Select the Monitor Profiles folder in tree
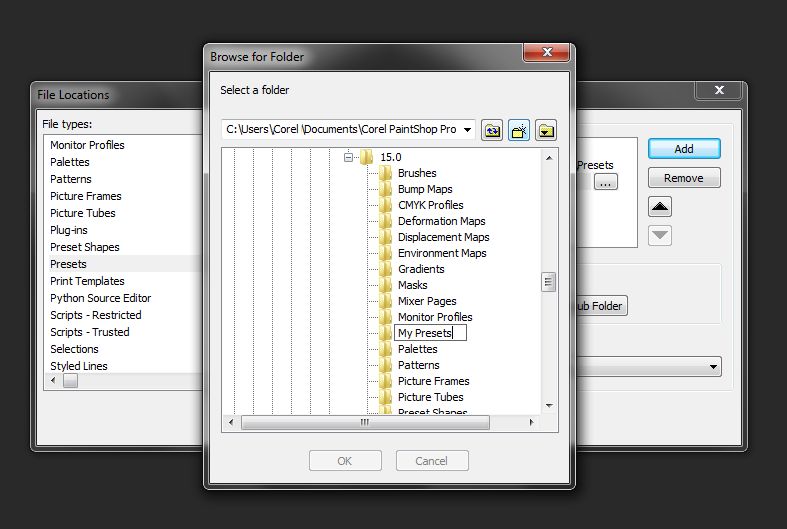Screen dimensions: 787x529 (x=435, y=317)
